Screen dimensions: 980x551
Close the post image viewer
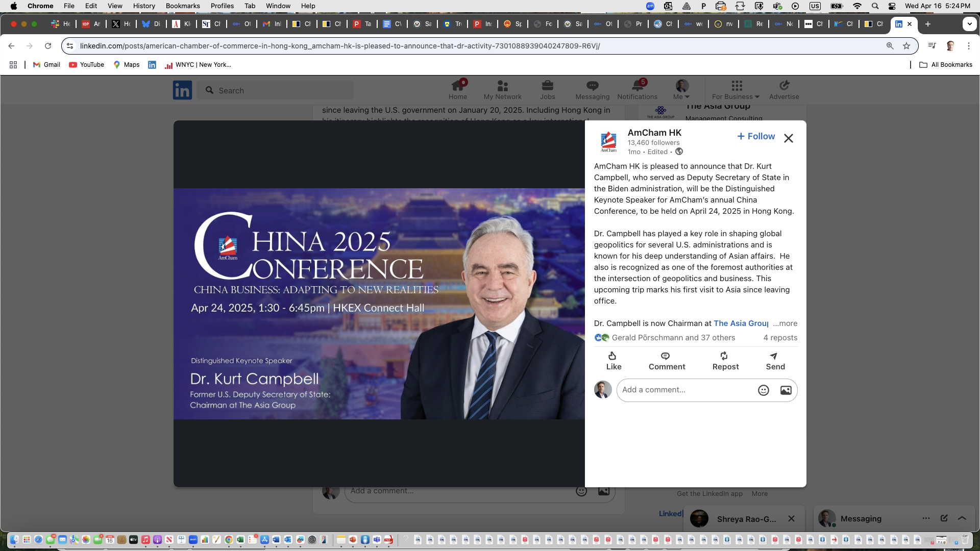coord(789,138)
